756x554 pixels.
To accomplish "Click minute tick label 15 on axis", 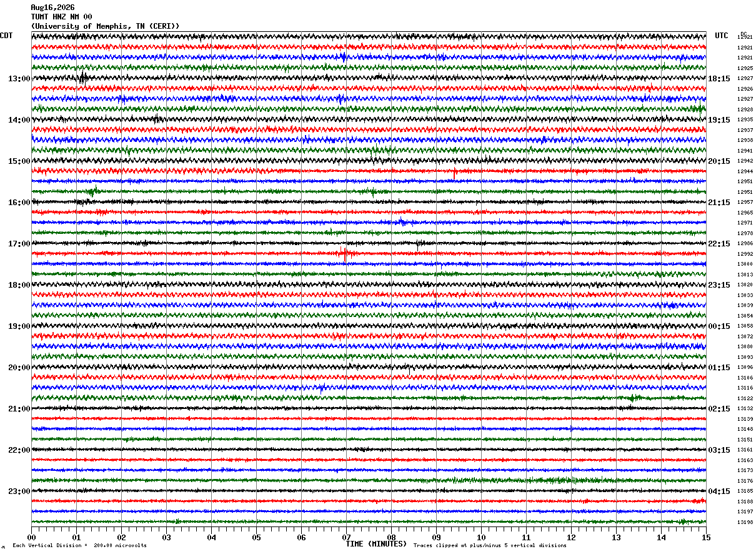I will coord(706,537).
